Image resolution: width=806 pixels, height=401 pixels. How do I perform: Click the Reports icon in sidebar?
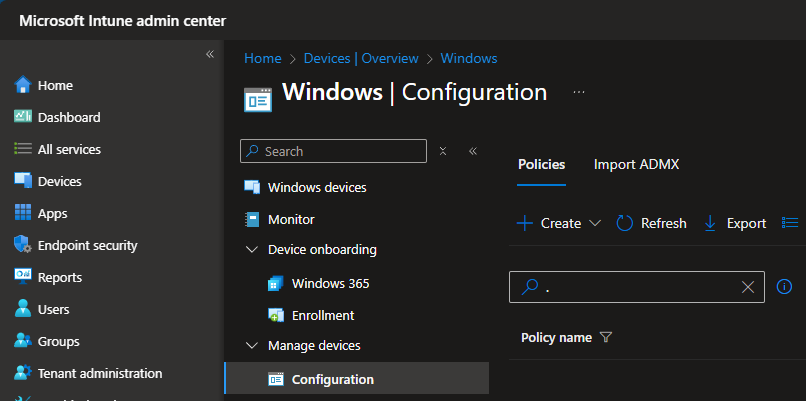[x=23, y=277]
